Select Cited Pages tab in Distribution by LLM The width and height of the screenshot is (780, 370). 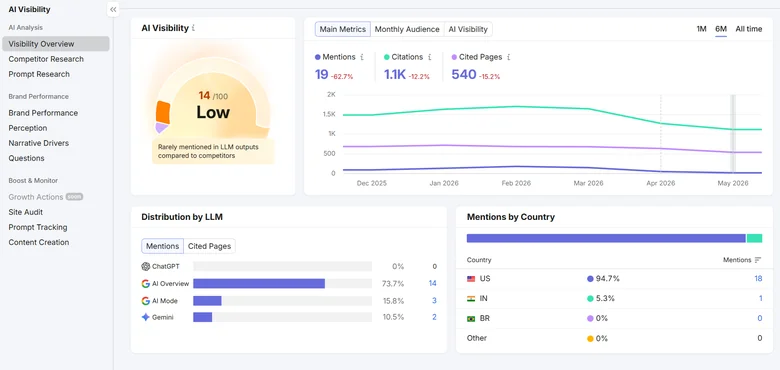click(209, 246)
